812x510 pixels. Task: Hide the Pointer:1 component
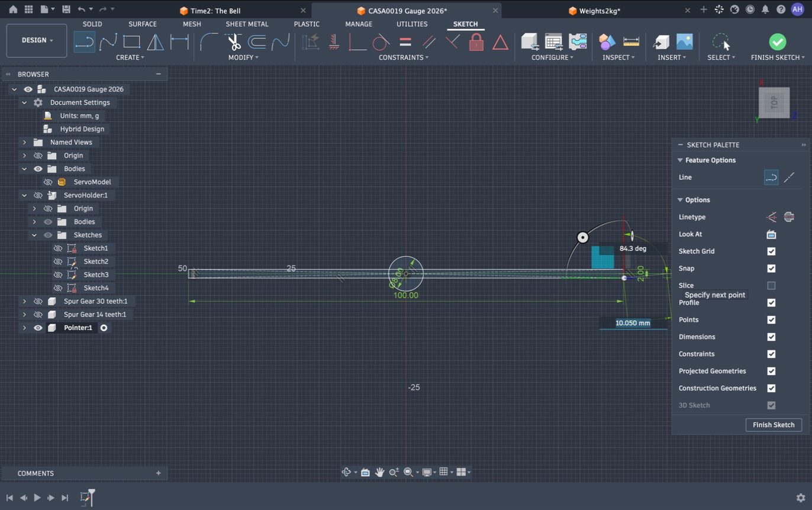pyautogui.click(x=38, y=328)
